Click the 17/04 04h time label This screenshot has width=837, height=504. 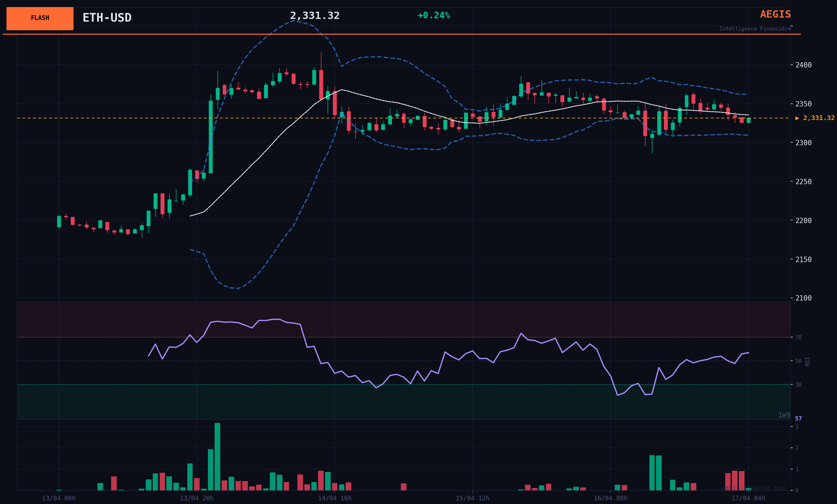748,498
